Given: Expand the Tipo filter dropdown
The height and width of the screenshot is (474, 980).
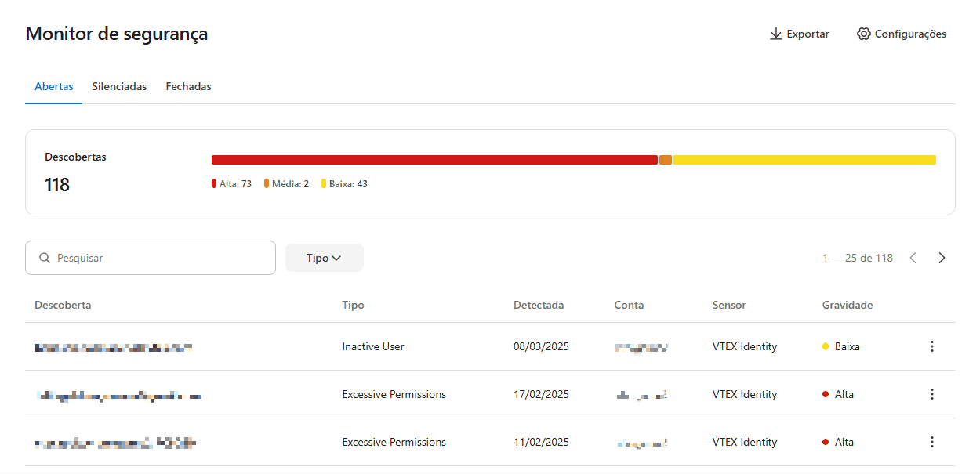Looking at the screenshot, I should [x=324, y=258].
